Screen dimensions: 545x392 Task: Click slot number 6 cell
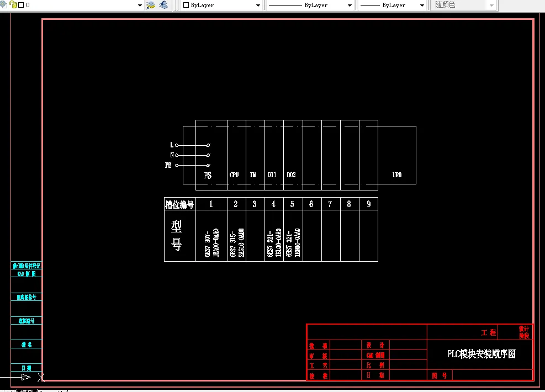click(x=311, y=204)
